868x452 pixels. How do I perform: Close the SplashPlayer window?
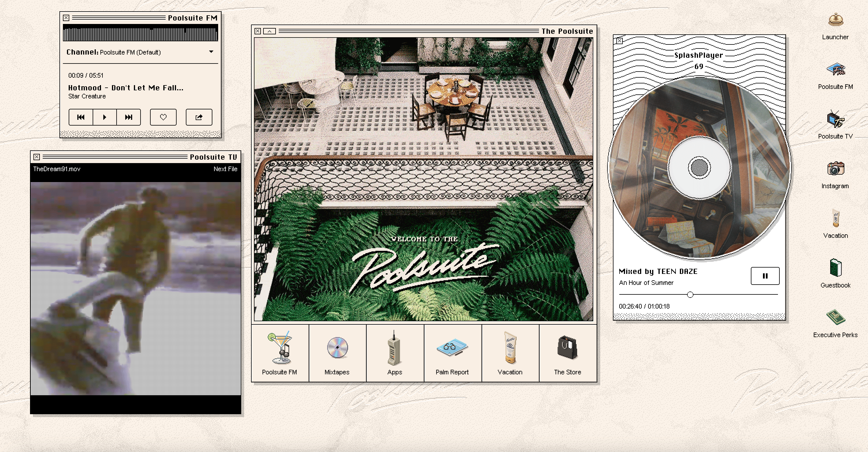[619, 41]
